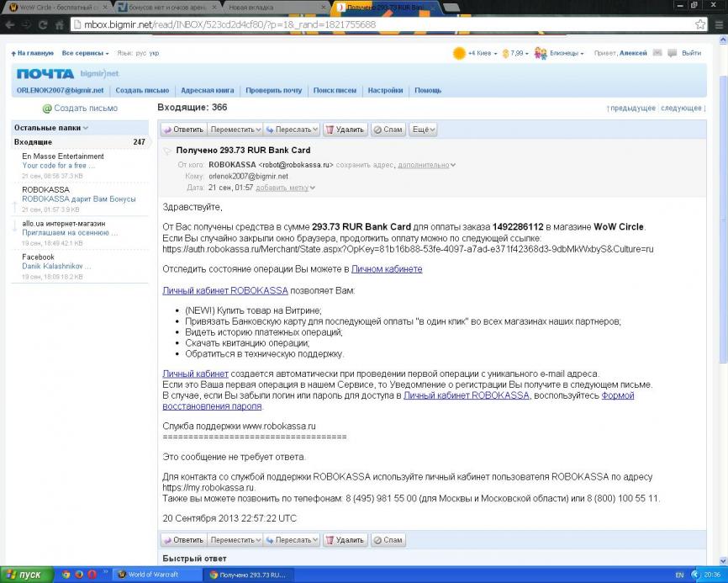Click the bookmark star in address bar
This screenshot has width=728, height=583.
(700, 24)
